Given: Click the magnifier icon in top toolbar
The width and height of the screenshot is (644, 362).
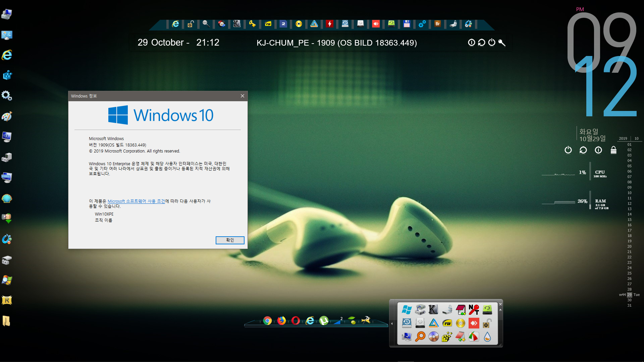Looking at the screenshot, I should 206,24.
